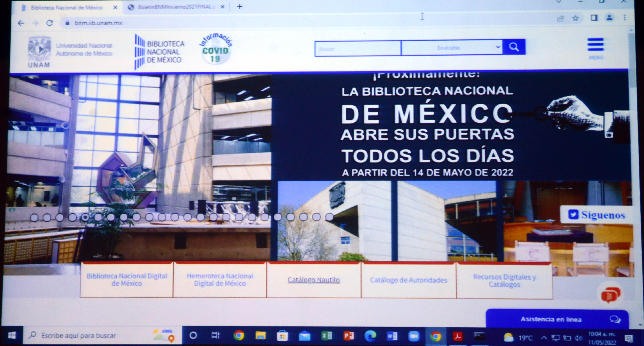Open the Biblioteca Nacional de México logo
The image size is (644, 346).
[159, 52]
